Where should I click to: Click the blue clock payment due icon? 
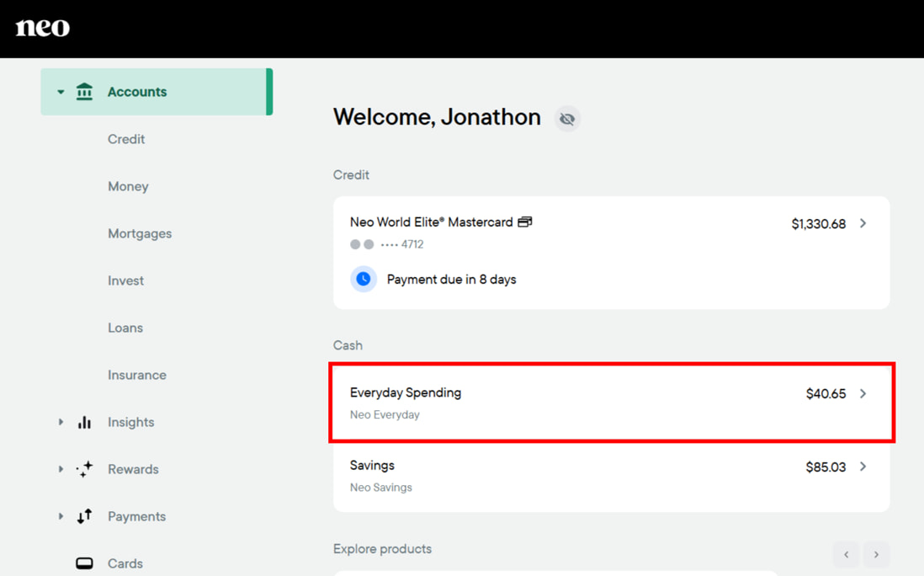click(x=364, y=279)
